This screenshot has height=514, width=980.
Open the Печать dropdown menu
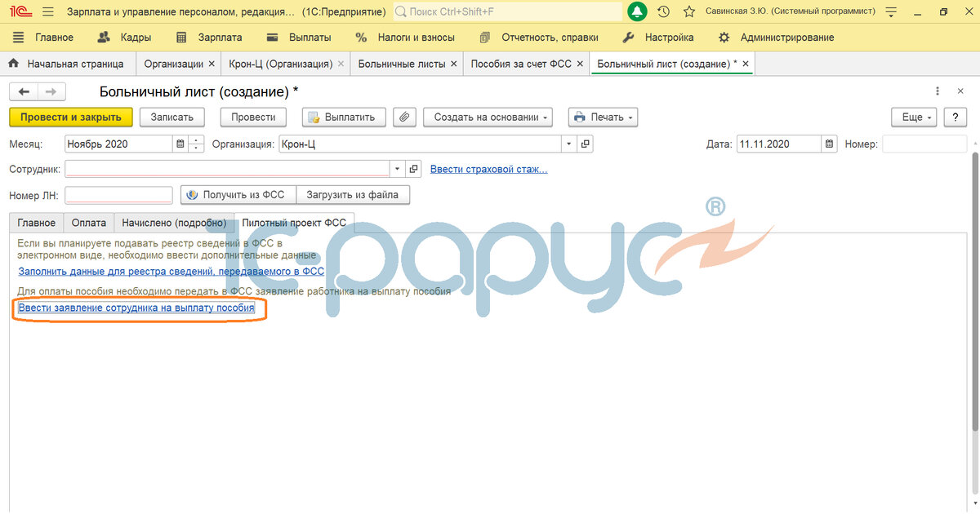pos(603,117)
